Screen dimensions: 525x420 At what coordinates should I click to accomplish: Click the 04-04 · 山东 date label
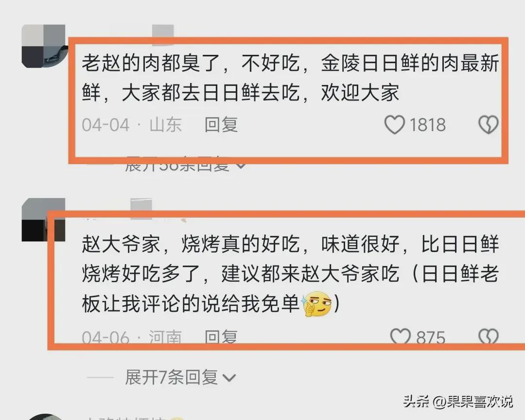pyautogui.click(x=132, y=125)
